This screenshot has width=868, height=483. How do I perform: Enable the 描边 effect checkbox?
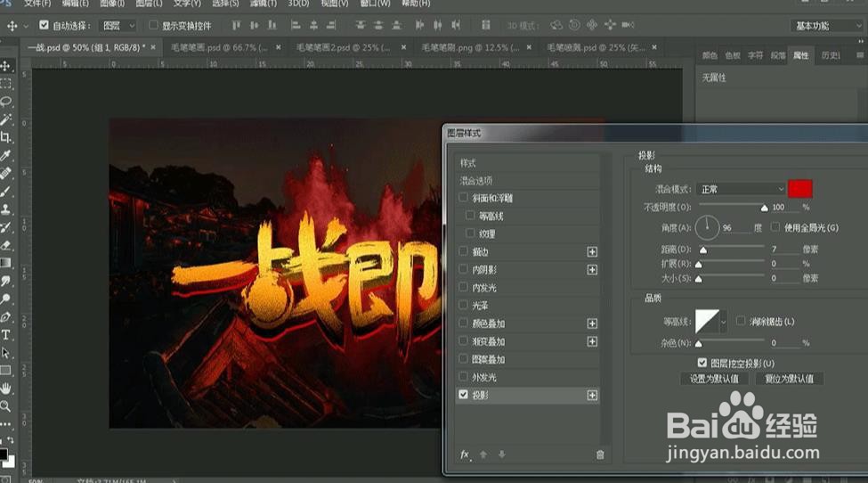click(463, 251)
